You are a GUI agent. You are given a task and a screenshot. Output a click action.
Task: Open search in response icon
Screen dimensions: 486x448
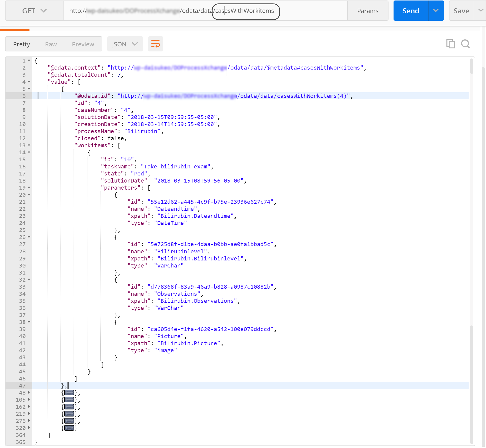point(465,44)
